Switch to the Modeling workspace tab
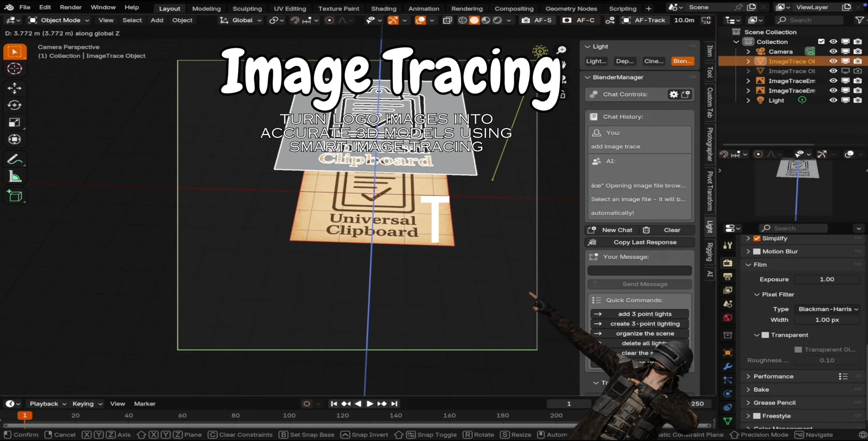The image size is (868, 441). point(206,9)
